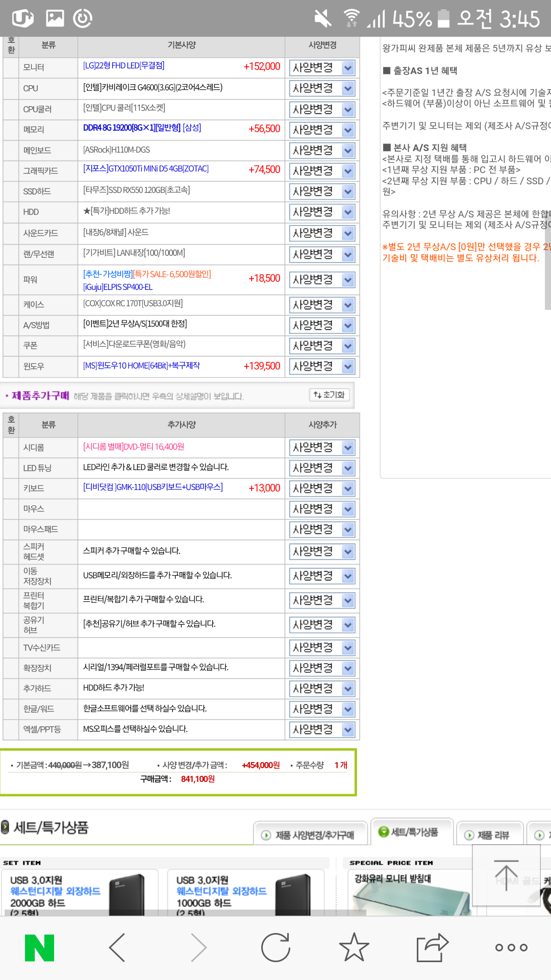
Task: Switch to the 제품 사양변경/추가구매 tab
Action: [x=310, y=835]
